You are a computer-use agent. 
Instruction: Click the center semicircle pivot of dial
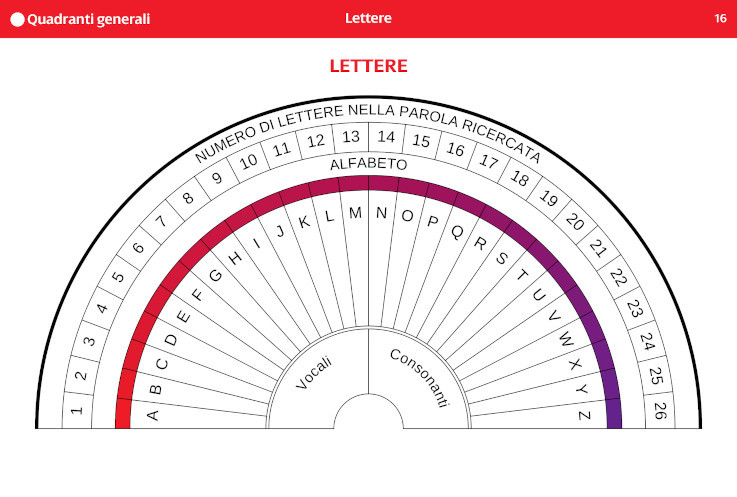click(368, 414)
